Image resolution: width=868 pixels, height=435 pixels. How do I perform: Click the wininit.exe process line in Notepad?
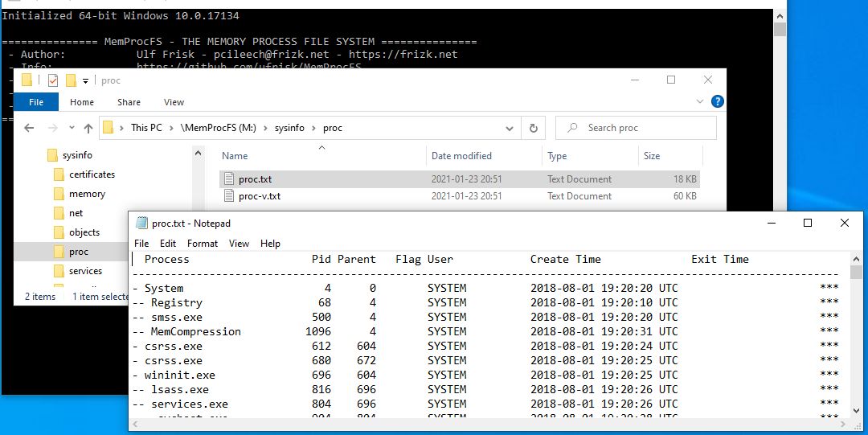485,375
